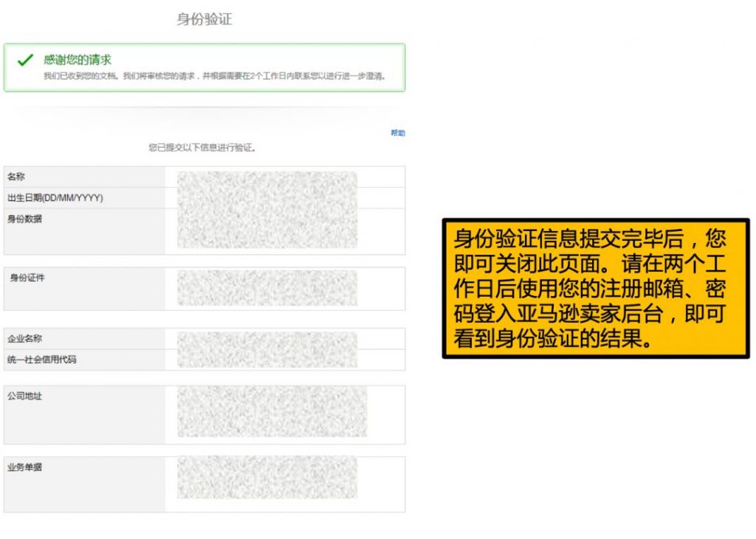Screen dimensions: 756x539
Task: Open the 帮助 help link
Action: (397, 133)
